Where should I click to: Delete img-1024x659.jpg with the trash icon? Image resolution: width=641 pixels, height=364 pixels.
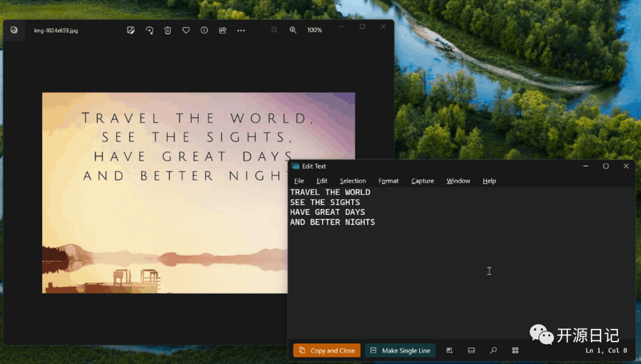(167, 30)
